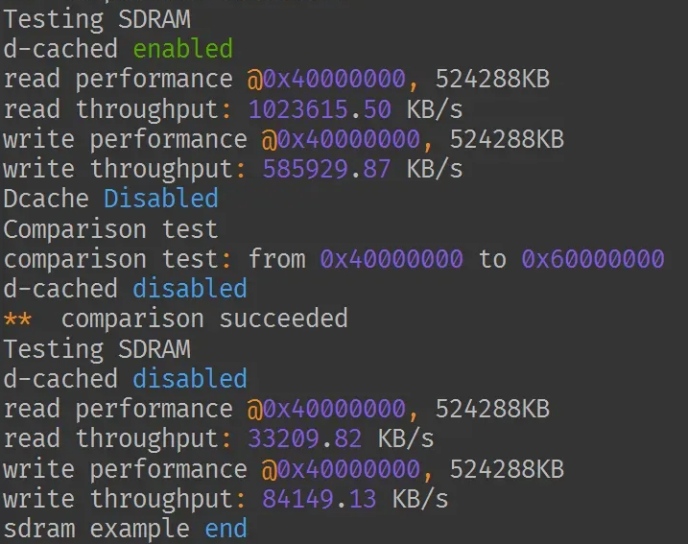The width and height of the screenshot is (688, 544).
Task: Click 0x40000000 on the comparison test line
Action: (391, 259)
